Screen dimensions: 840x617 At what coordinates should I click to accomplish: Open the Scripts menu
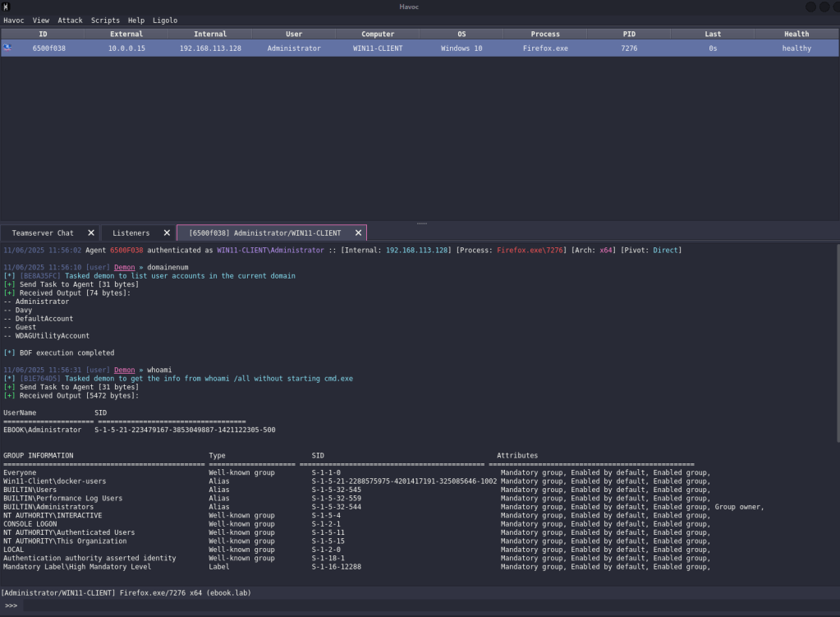point(105,21)
